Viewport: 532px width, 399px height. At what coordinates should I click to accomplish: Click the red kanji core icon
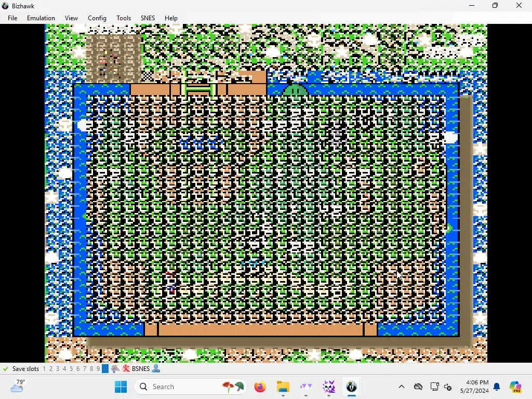pos(126,368)
